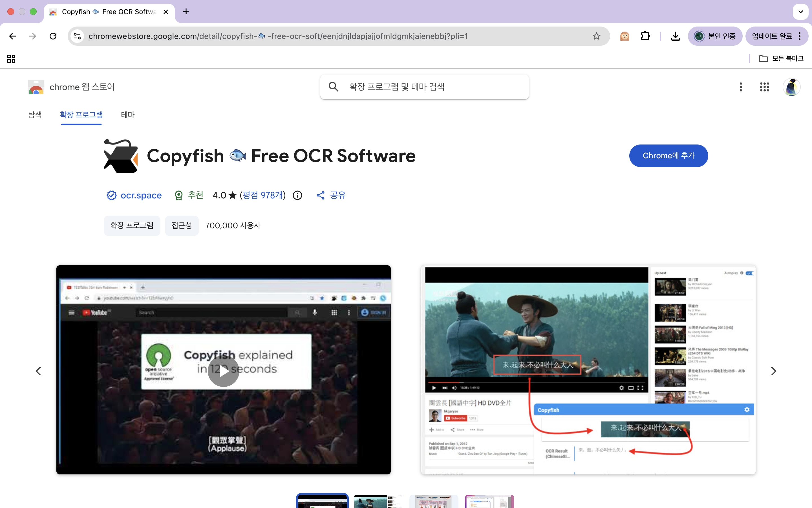
Task: Select the first carousel thumbnail
Action: [322, 501]
